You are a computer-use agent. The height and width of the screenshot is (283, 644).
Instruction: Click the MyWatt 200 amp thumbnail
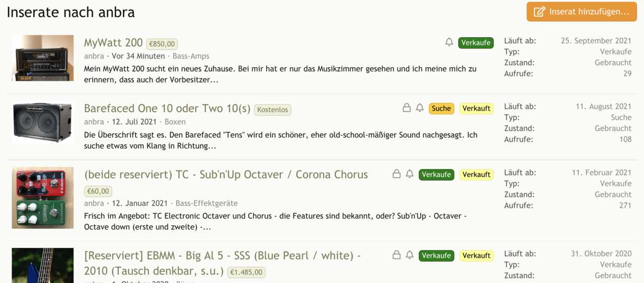tap(43, 58)
